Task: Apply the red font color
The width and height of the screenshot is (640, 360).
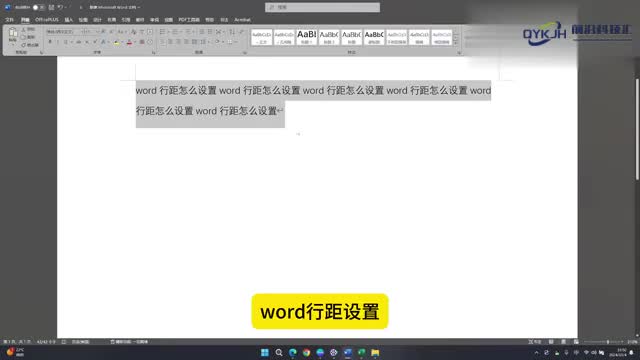Action: pyautogui.click(x=129, y=42)
